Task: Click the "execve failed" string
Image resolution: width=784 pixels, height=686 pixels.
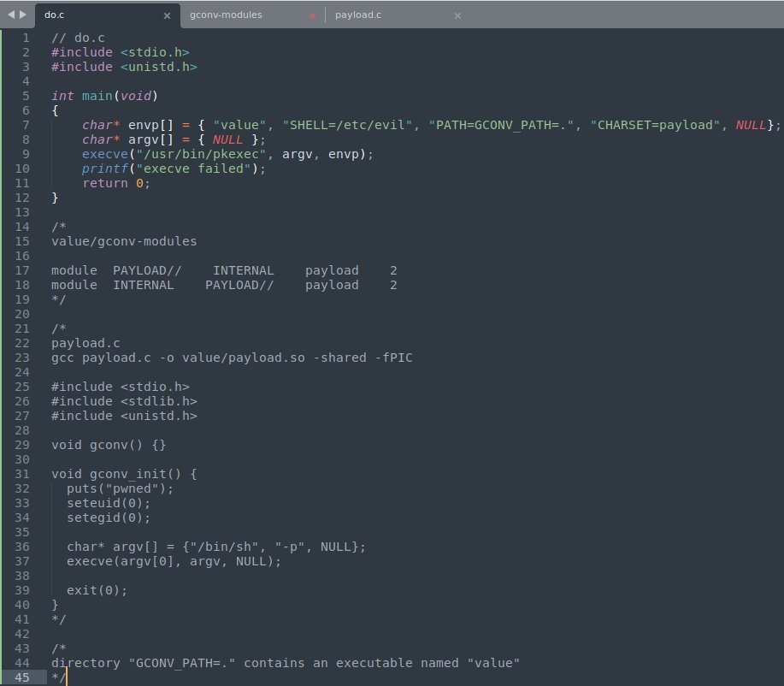Action: 193,169
